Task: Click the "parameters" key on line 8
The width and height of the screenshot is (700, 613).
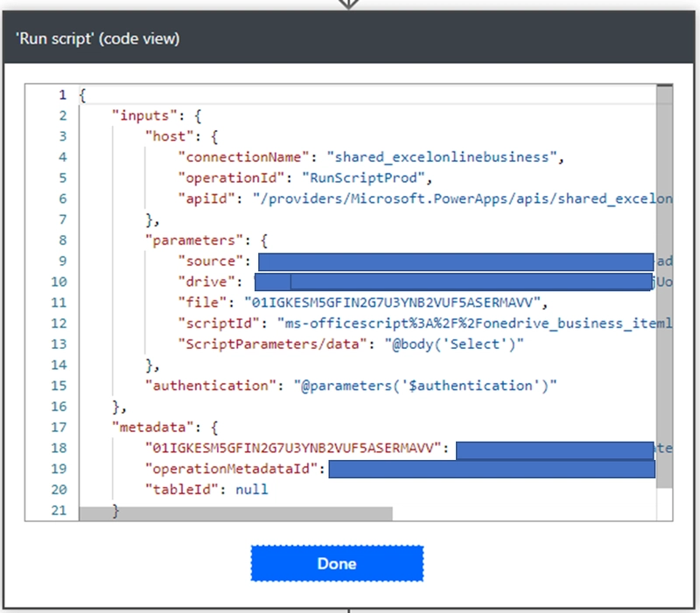Action: coord(185,240)
